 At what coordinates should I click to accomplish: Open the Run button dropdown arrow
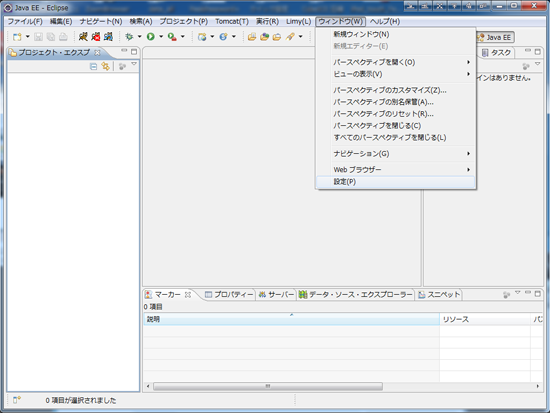161,36
